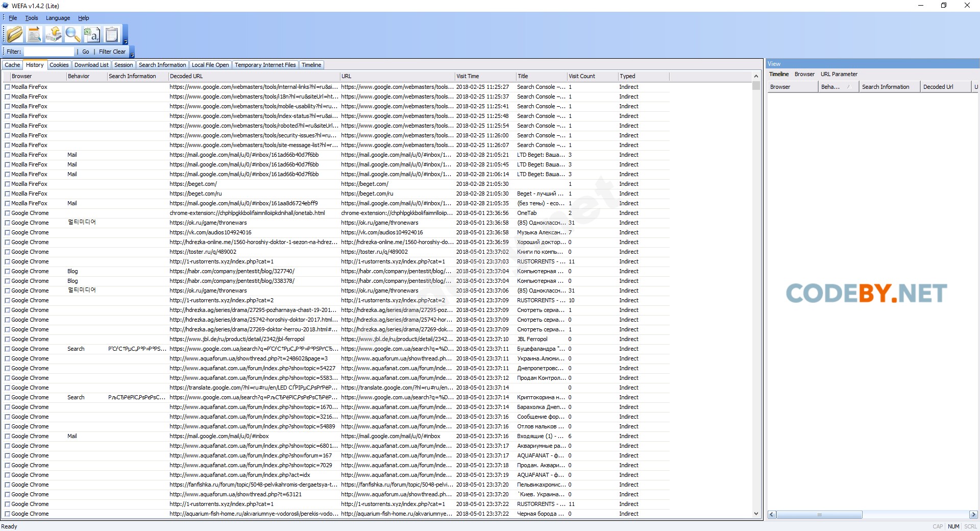980x531 pixels.
Task: Open the Search Information tab
Action: 162,65
